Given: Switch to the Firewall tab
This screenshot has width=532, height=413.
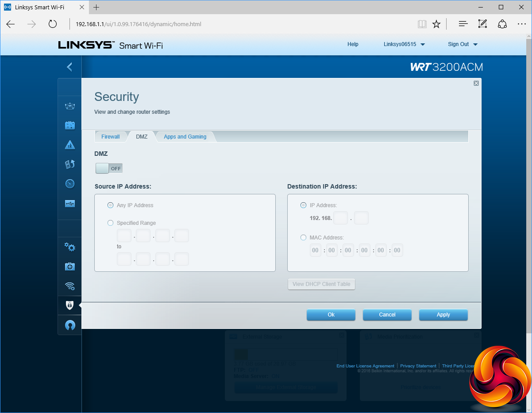Looking at the screenshot, I should coord(111,137).
